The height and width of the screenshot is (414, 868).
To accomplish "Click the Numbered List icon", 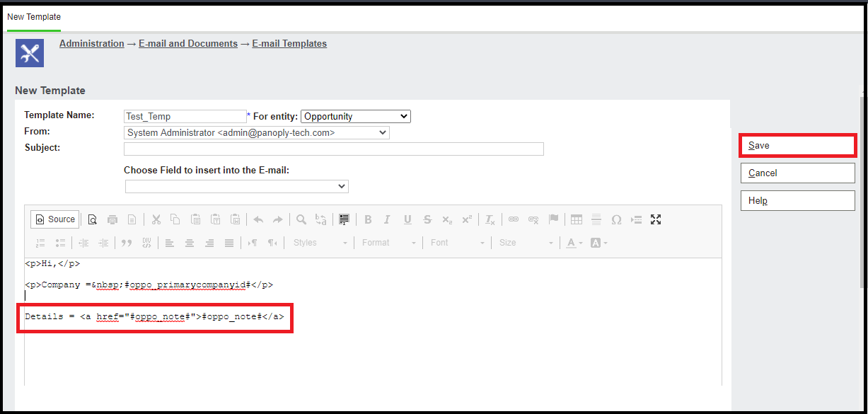I will [40, 243].
